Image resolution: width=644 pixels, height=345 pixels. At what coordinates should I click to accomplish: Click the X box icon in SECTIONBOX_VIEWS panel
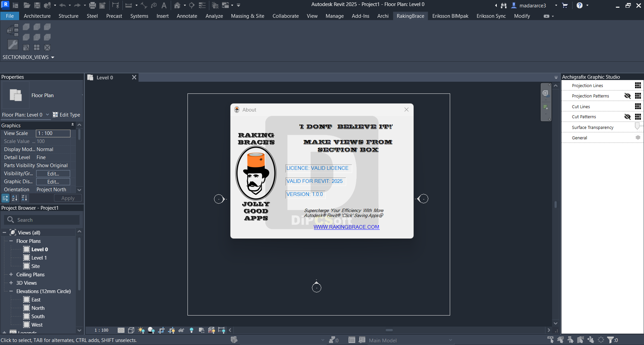(47, 48)
